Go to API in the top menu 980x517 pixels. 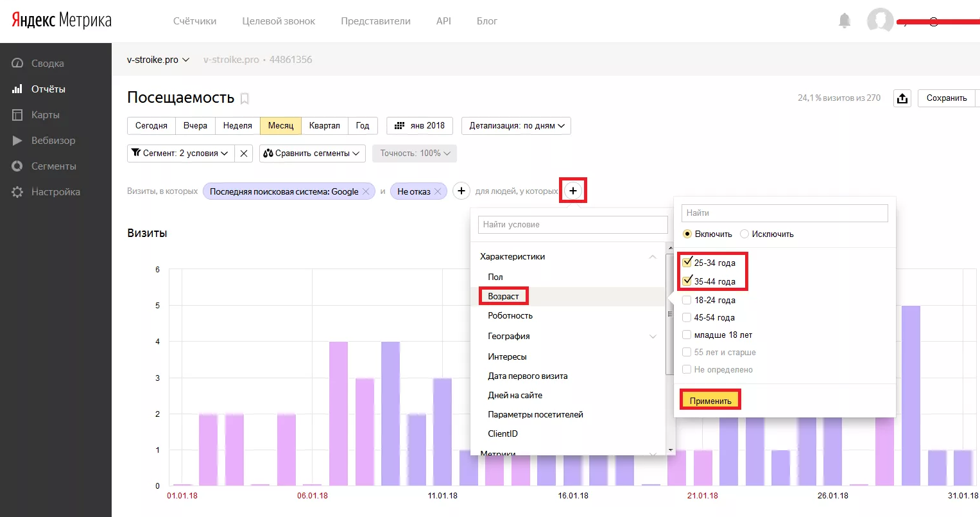pyautogui.click(x=443, y=21)
